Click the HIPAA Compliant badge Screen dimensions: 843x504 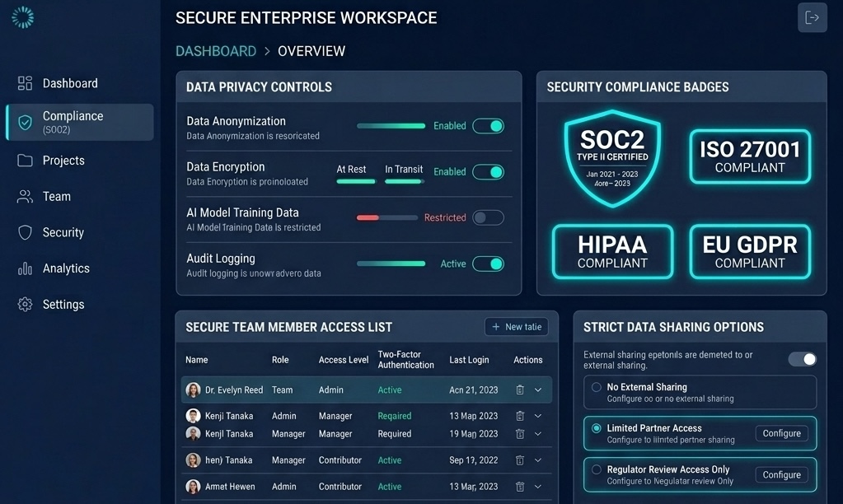(612, 251)
